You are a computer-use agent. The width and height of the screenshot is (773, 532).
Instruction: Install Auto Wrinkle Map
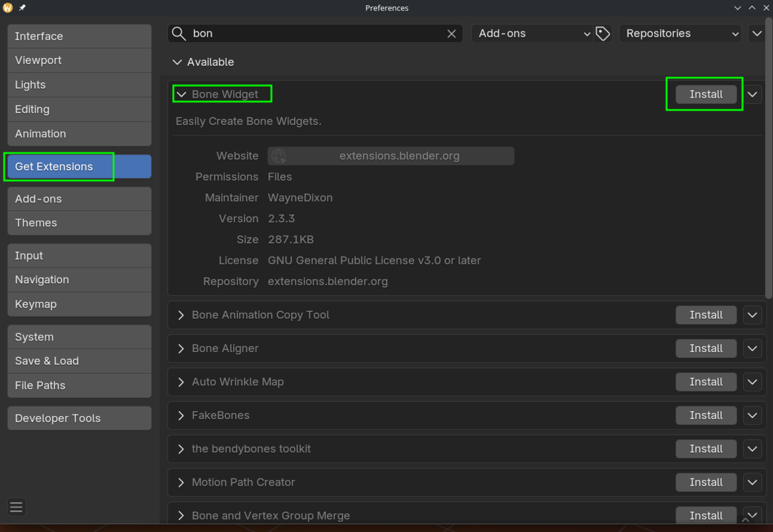point(706,382)
